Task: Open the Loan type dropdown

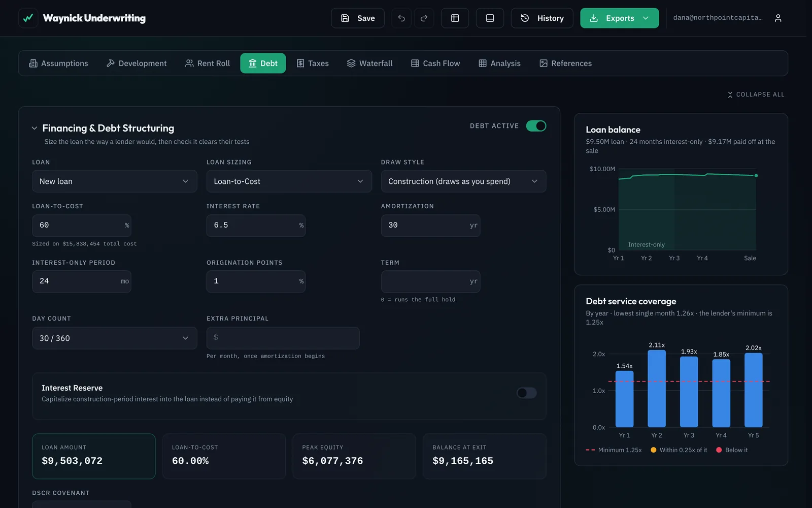Action: point(115,181)
